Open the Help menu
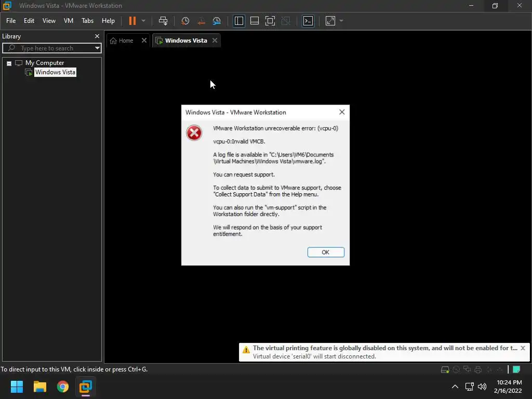 pos(108,21)
